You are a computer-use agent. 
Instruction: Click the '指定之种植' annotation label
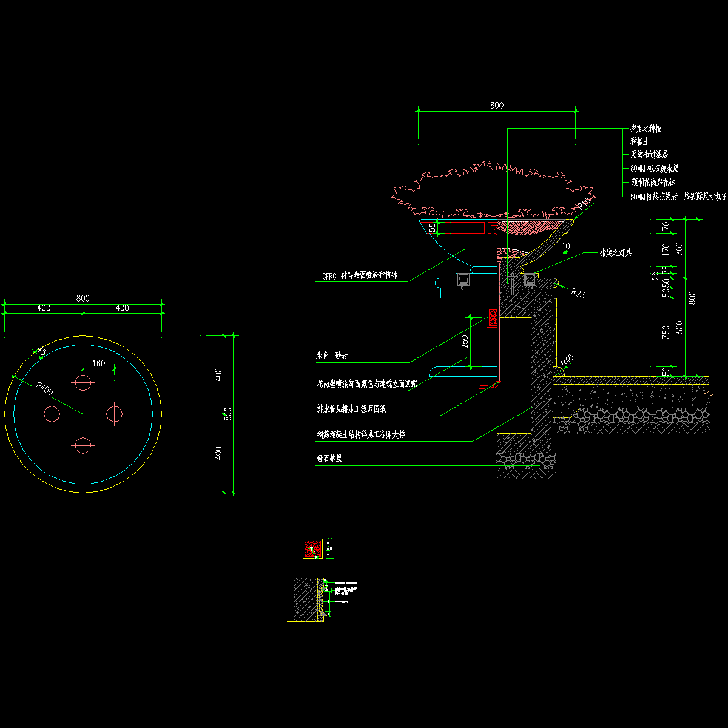pos(645,129)
